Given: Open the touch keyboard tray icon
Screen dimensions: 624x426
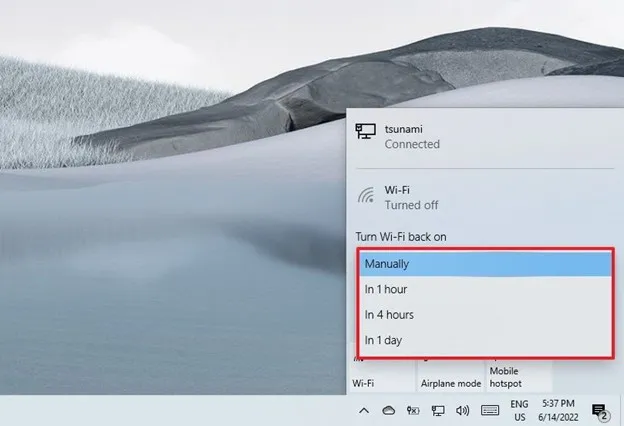Looking at the screenshot, I should tap(490, 410).
